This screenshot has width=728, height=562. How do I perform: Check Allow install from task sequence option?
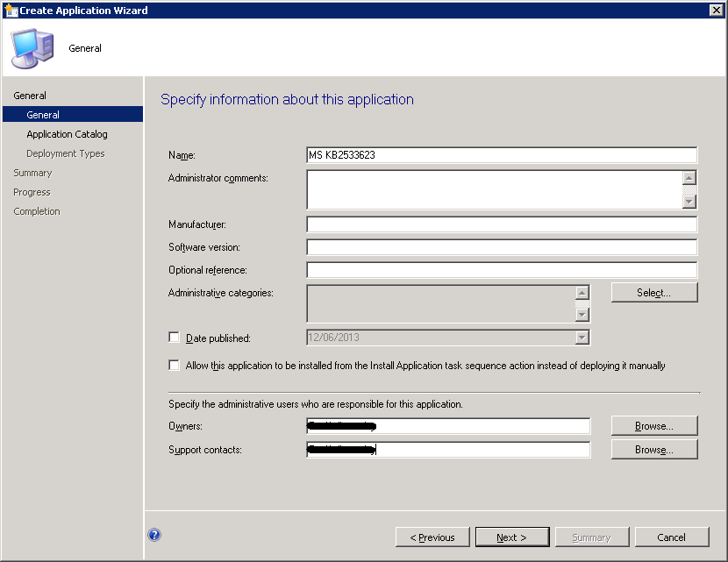pos(174,366)
